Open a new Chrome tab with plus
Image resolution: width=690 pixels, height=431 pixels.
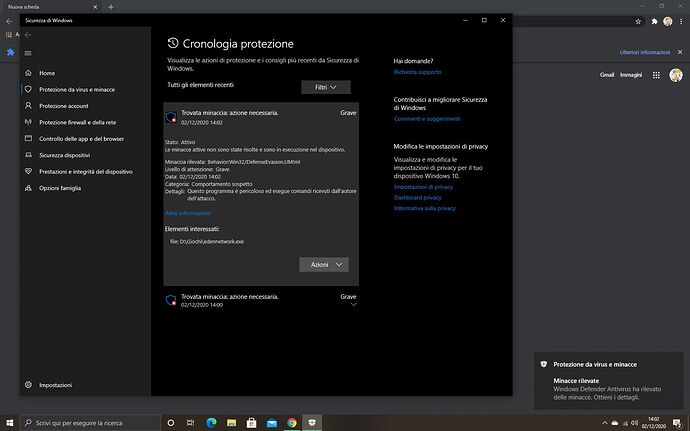(x=110, y=7)
